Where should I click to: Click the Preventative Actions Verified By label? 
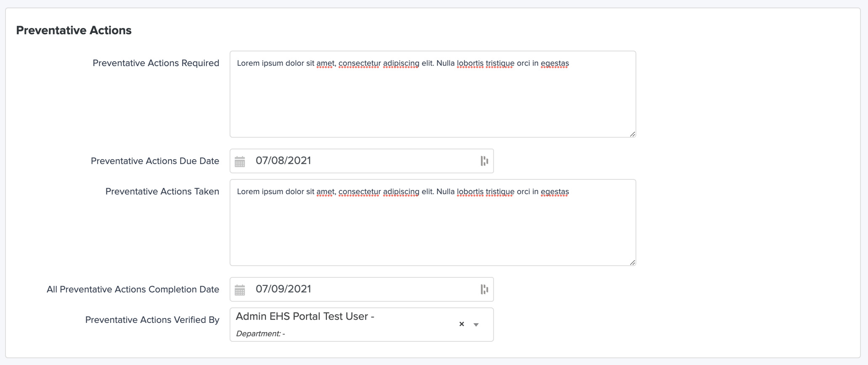click(x=152, y=320)
